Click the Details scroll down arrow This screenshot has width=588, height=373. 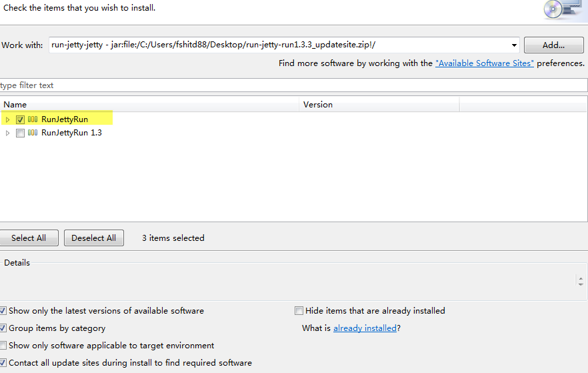tap(581, 284)
